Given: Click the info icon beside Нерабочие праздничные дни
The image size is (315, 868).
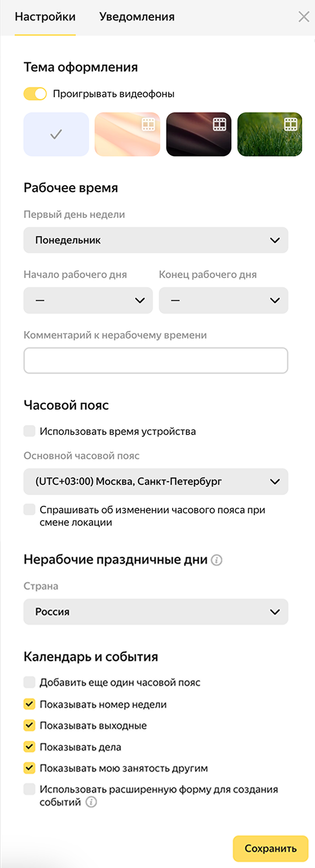Looking at the screenshot, I should (216, 560).
